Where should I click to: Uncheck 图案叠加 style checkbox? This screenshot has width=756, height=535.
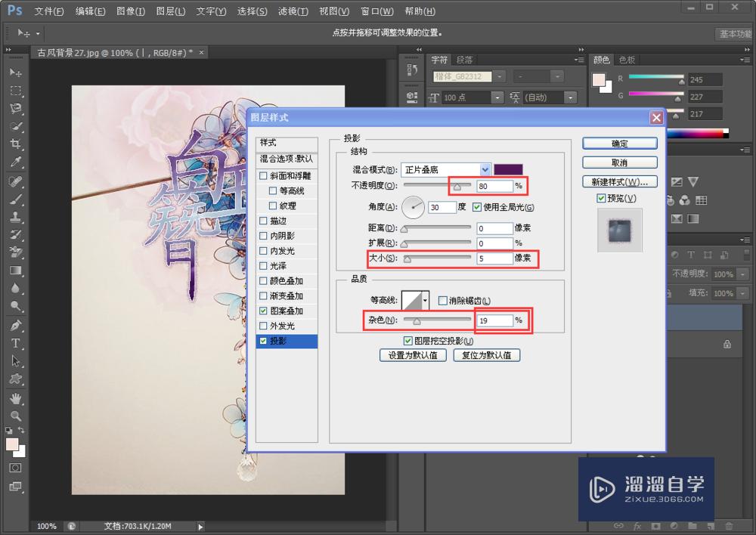[263, 311]
